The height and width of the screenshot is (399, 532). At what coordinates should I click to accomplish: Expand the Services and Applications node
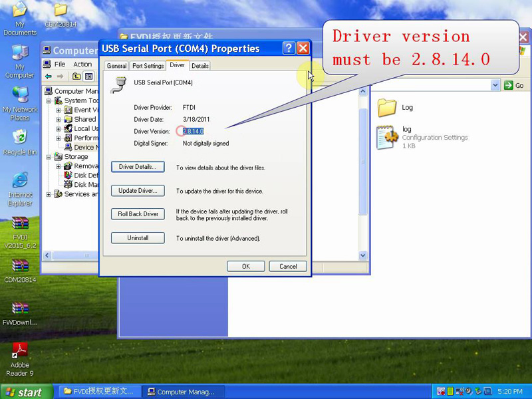(x=49, y=194)
